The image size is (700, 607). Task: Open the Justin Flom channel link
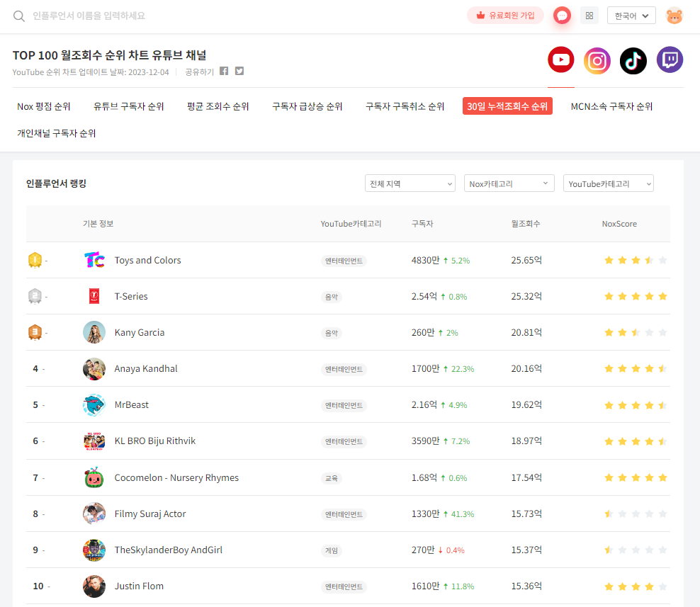coord(139,586)
